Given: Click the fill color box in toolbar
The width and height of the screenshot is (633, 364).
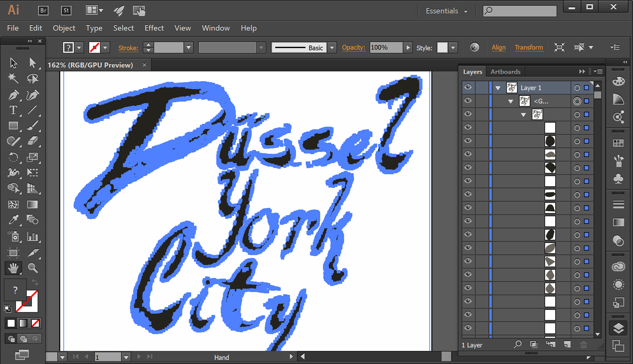Looking at the screenshot, I should click(15, 290).
